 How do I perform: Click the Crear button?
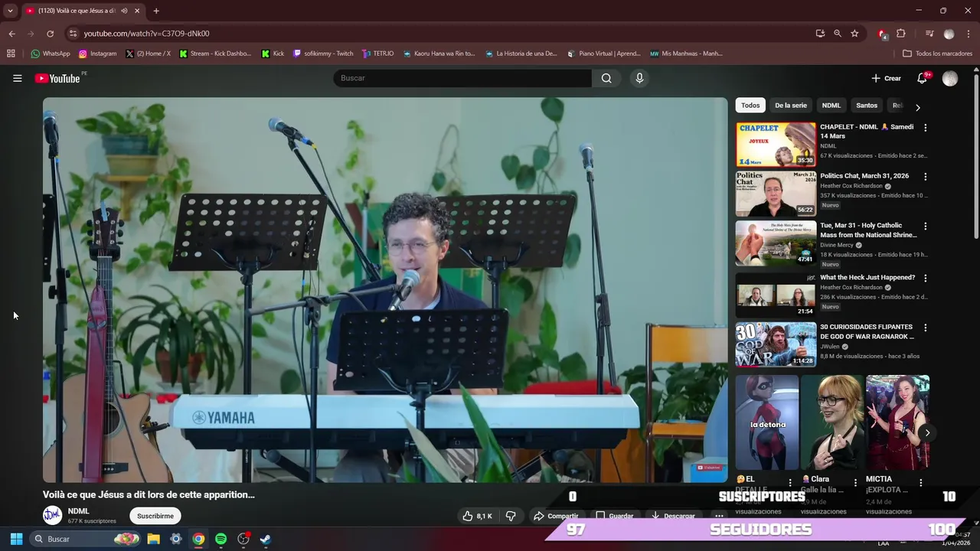pos(886,78)
